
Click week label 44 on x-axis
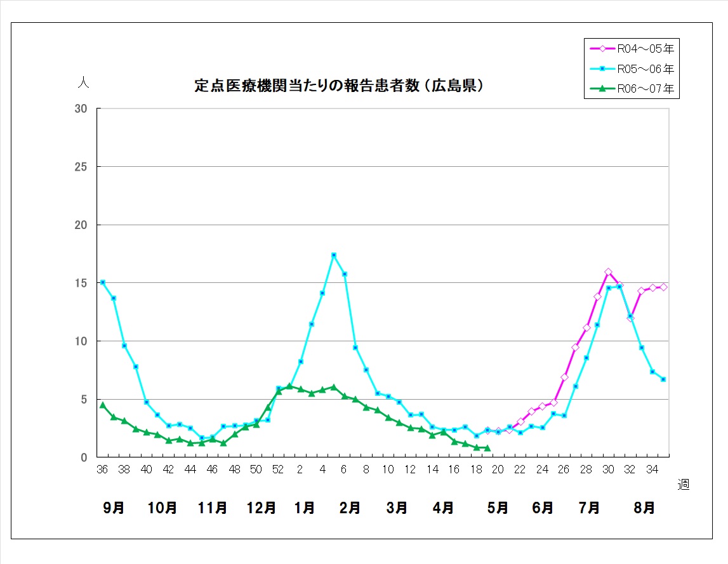pyautogui.click(x=190, y=469)
